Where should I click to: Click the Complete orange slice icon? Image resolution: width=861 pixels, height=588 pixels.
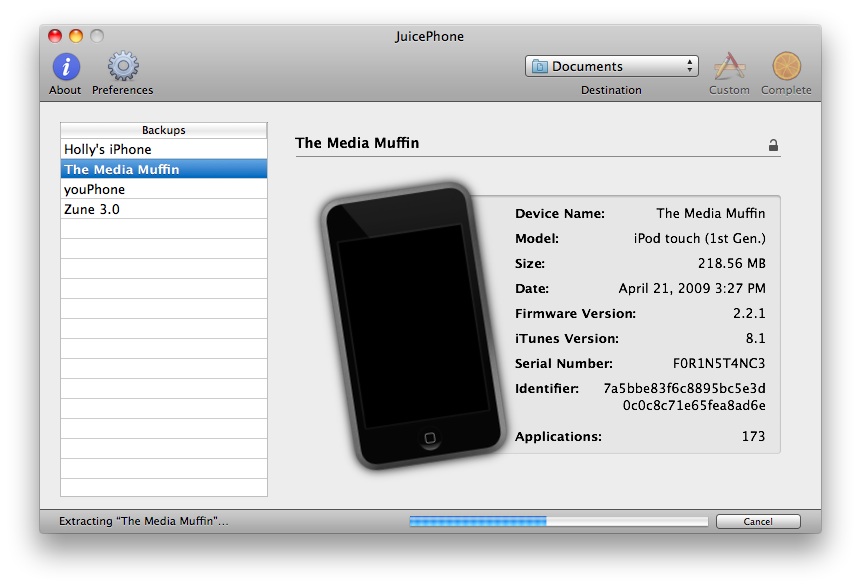[x=786, y=66]
